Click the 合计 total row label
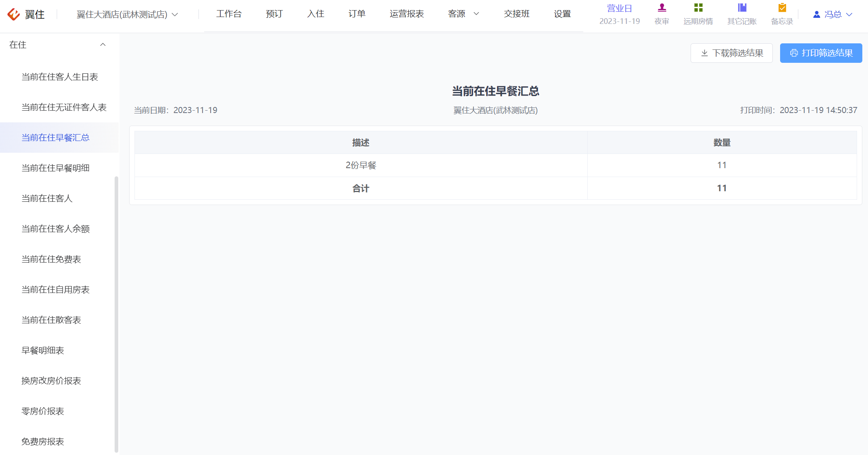Screen dimensions: 868x455 361,188
